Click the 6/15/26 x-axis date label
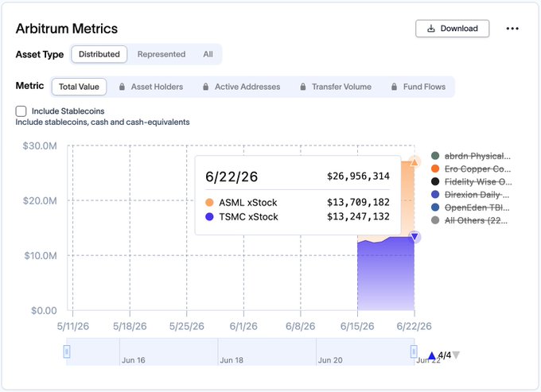The image size is (541, 392). [x=357, y=326]
